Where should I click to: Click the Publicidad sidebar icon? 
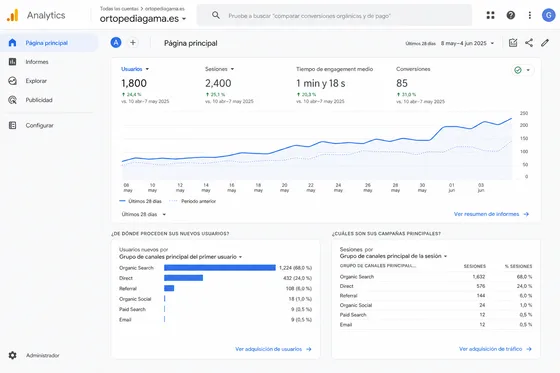(x=12, y=100)
